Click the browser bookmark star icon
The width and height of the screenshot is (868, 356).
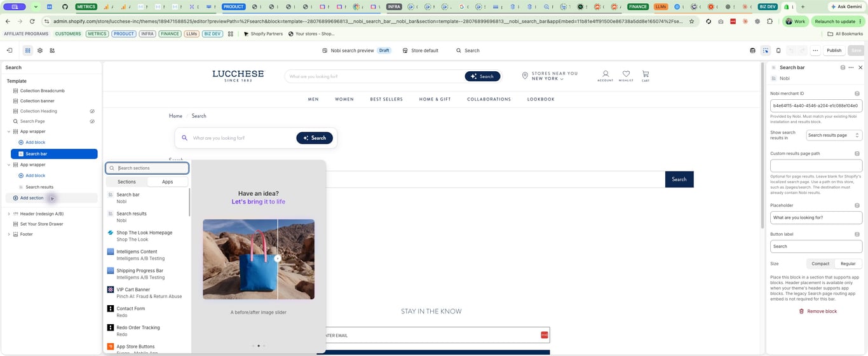pos(692,21)
